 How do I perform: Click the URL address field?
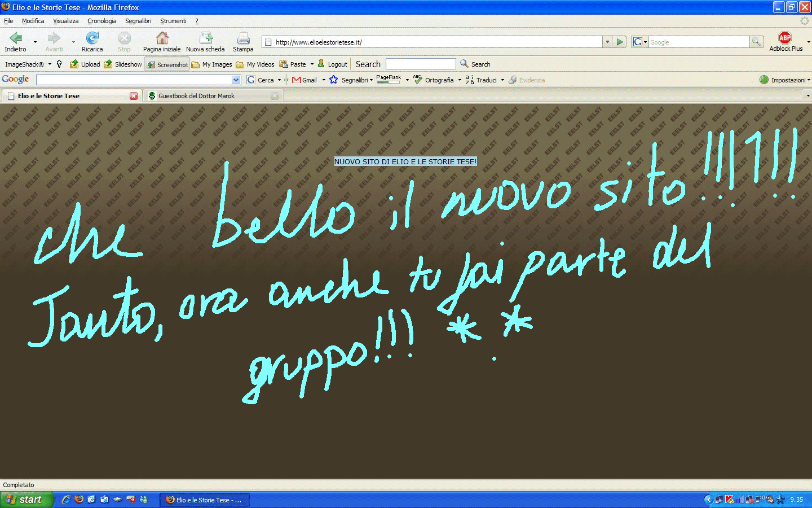click(433, 42)
